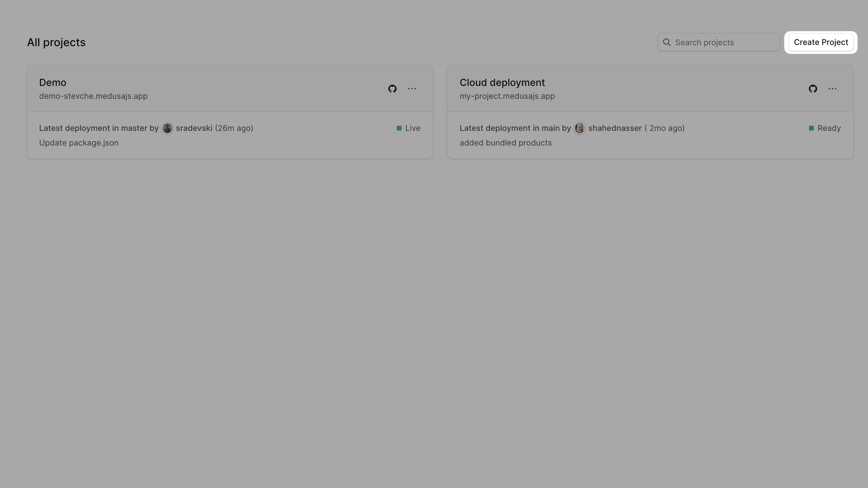Open GitHub repository for the Demo project

[392, 89]
